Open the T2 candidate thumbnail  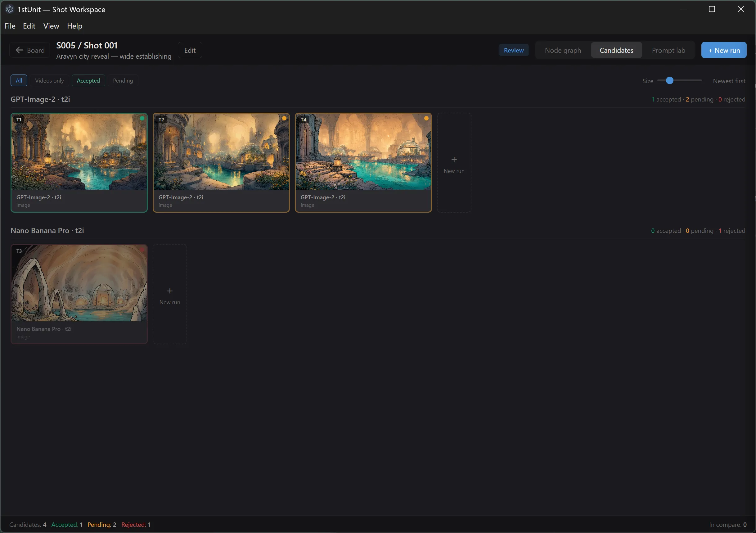coord(221,151)
